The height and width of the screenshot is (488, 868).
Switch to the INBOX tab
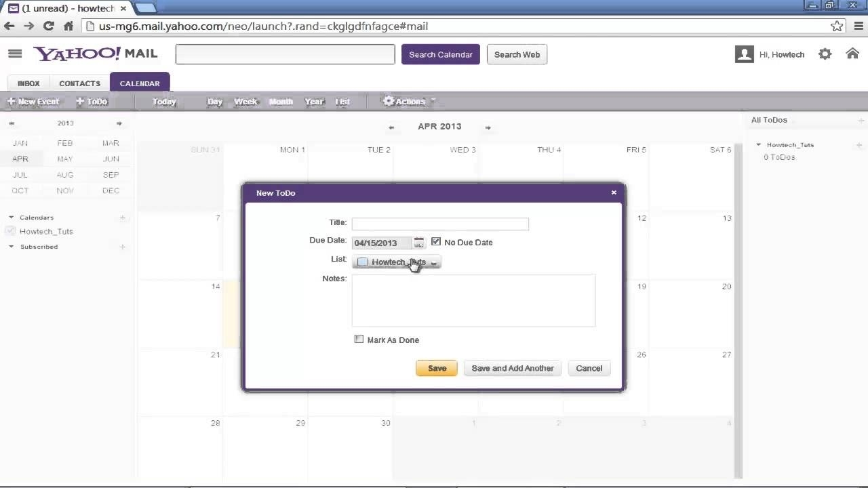point(28,83)
